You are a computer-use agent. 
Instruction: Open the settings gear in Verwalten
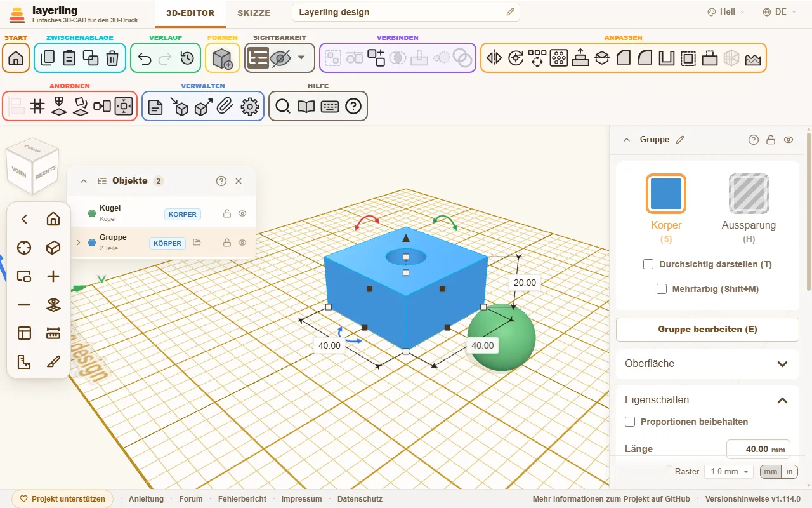[x=250, y=106]
